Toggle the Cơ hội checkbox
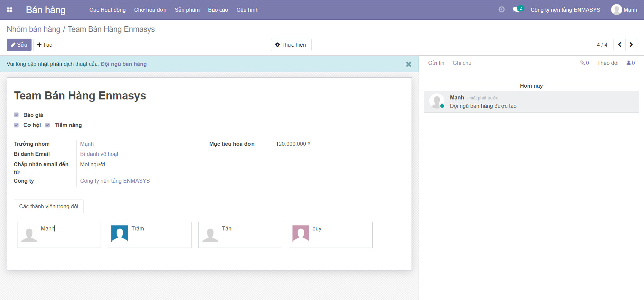The image size is (644, 300). point(16,125)
